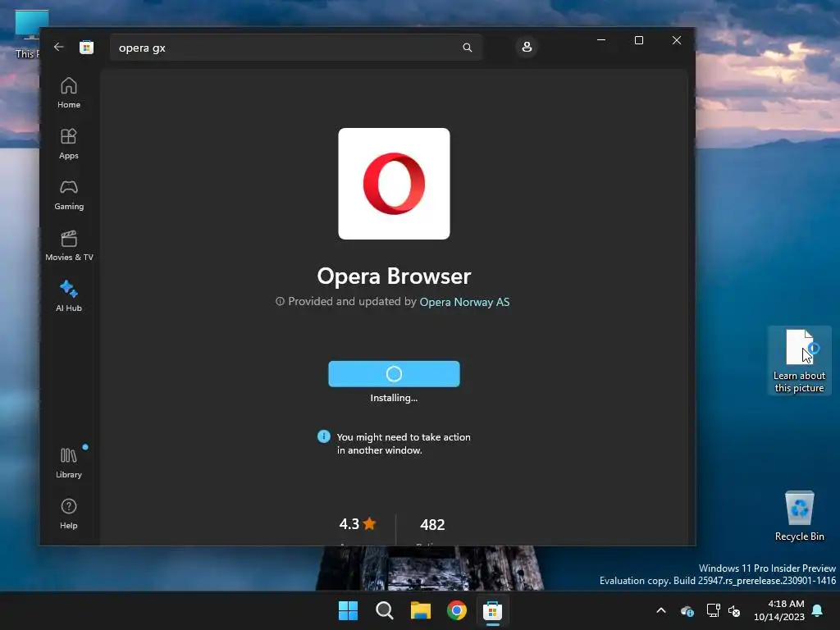
Task: Minimize the Microsoft Store window
Action: click(601, 40)
